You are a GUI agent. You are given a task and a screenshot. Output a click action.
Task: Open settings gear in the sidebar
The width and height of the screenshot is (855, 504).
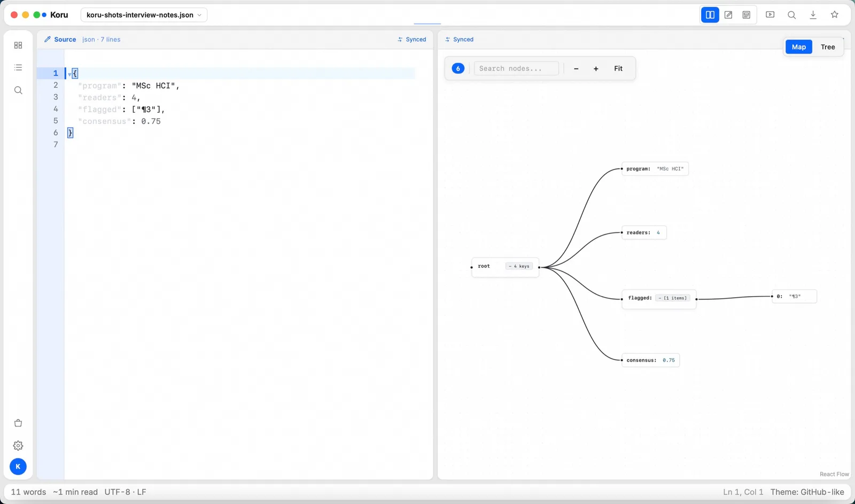pos(18,446)
